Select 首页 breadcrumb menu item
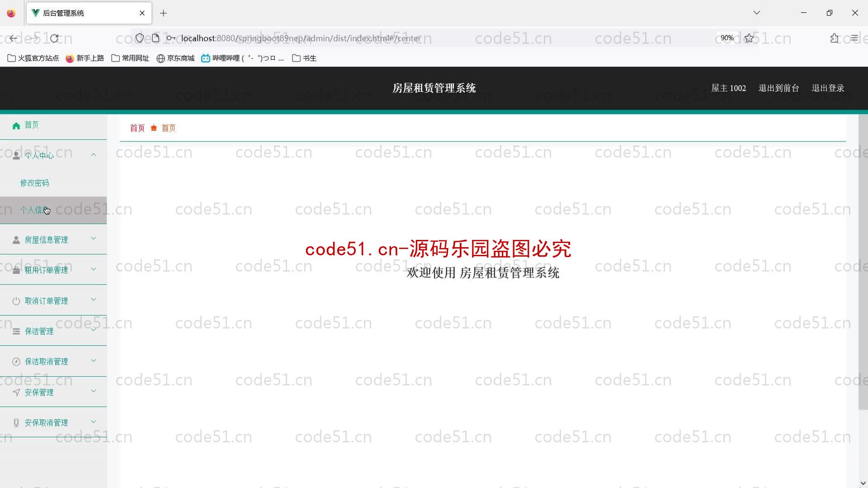 pyautogui.click(x=137, y=128)
